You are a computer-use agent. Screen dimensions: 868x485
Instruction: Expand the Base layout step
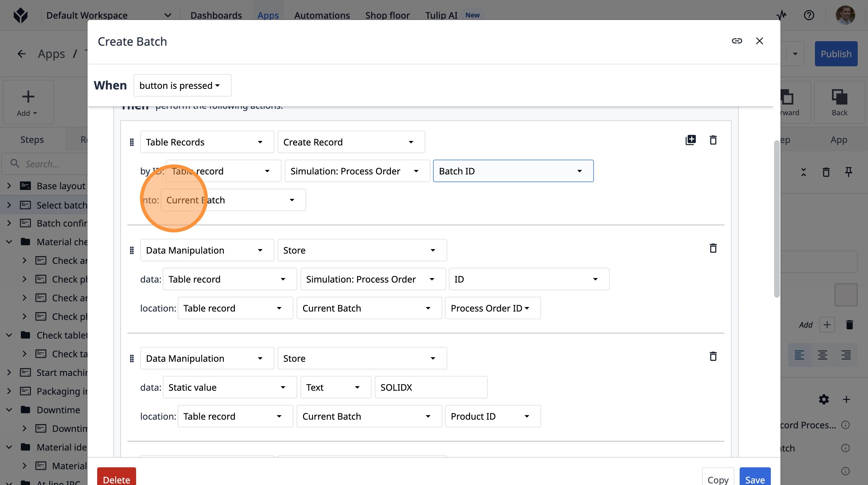tap(9, 186)
